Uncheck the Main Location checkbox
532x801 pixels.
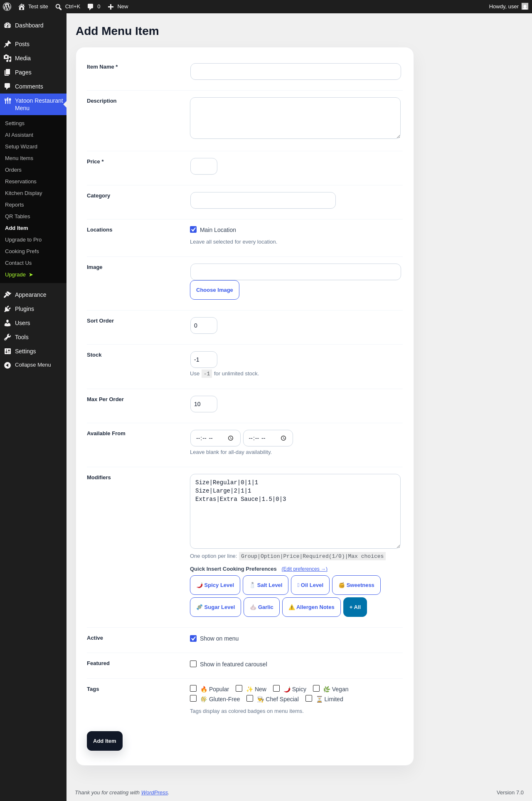(x=193, y=229)
